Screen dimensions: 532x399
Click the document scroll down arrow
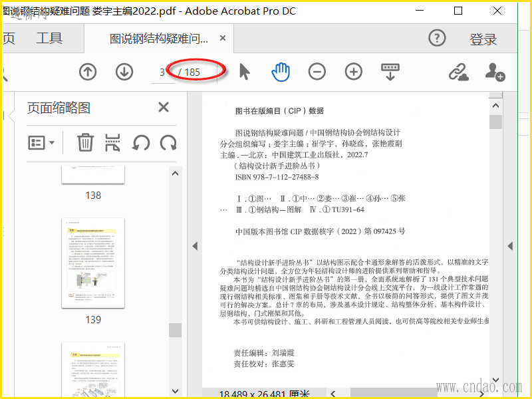495,380
